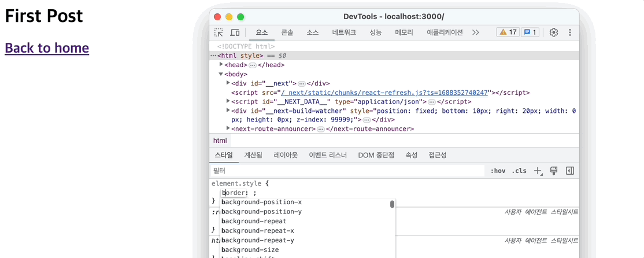The height and width of the screenshot is (258, 644).
Task: Select the 계산됨 (Computed) sub-tab
Action: point(253,155)
